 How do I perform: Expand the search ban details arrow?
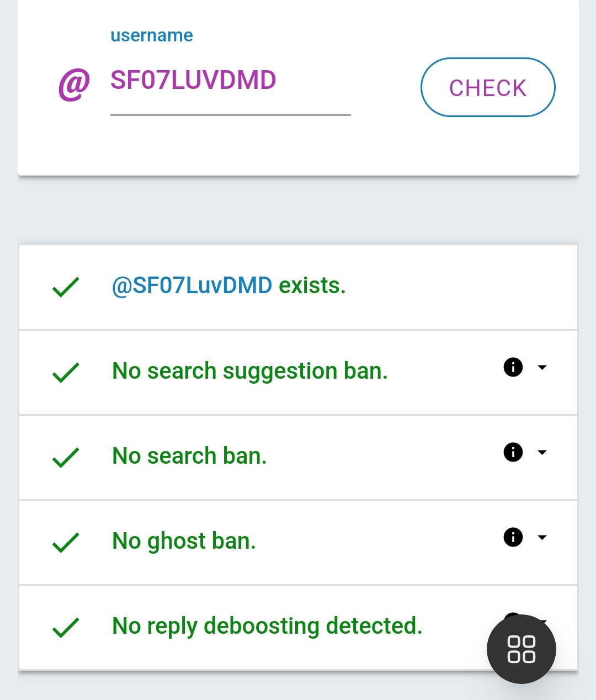click(x=542, y=452)
